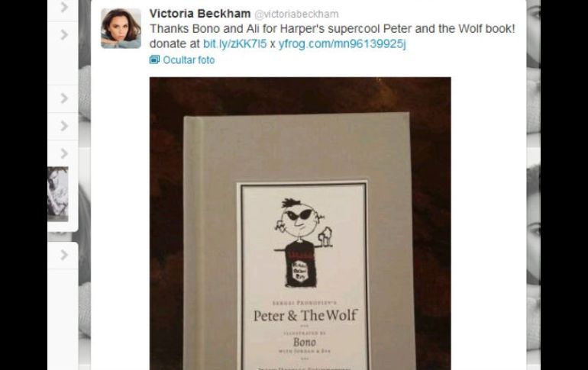Image resolution: width=588 pixels, height=370 pixels.
Task: Open Victoria Beckham's profile avatar
Action: click(121, 28)
